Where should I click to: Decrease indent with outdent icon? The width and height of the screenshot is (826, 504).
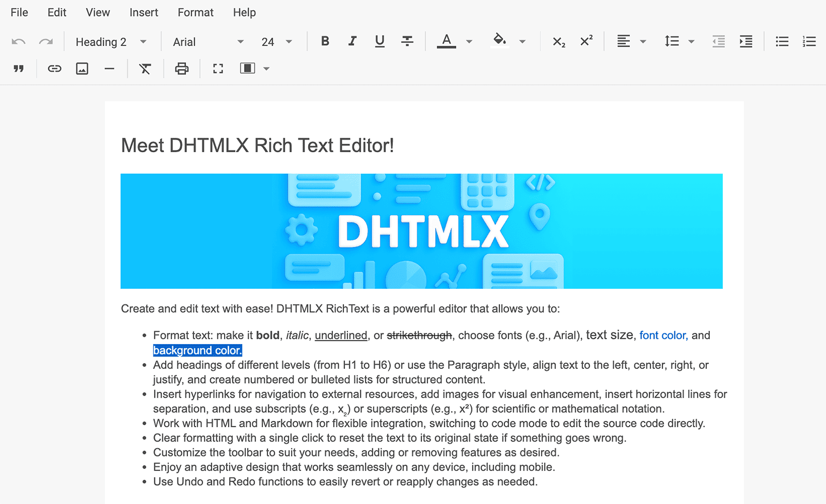coord(719,41)
